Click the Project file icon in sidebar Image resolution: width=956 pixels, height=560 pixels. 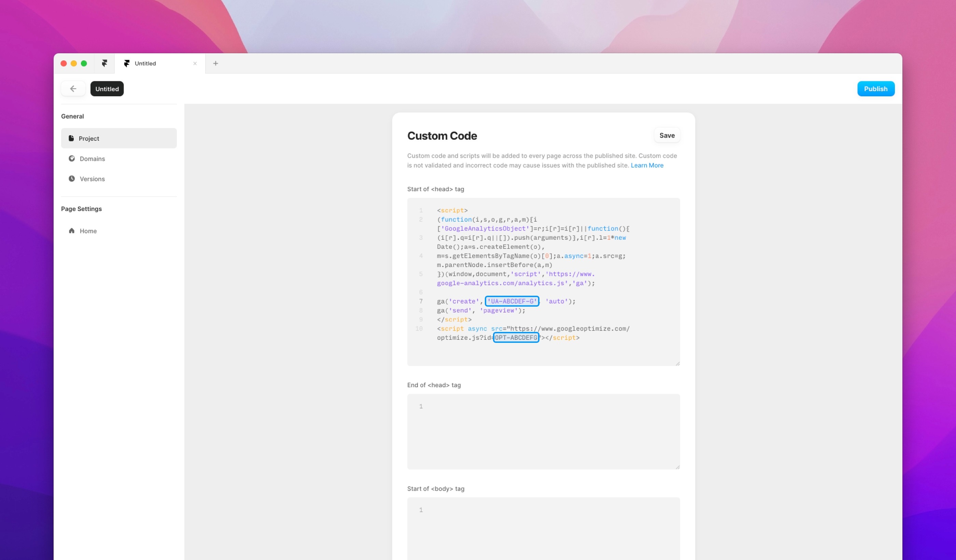(x=71, y=138)
